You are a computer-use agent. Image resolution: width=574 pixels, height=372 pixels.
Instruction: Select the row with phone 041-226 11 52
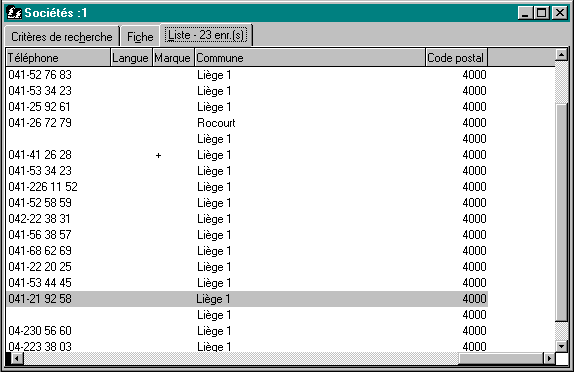coord(247,187)
